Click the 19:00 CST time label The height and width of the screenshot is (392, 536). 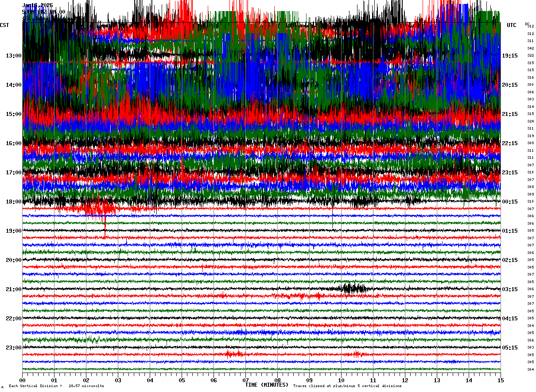click(14, 231)
